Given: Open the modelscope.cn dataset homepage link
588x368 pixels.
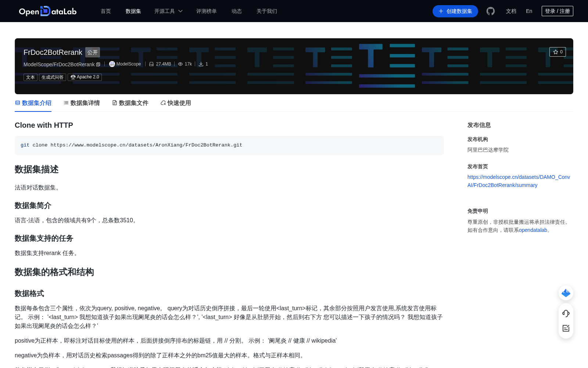Looking at the screenshot, I should click(519, 181).
